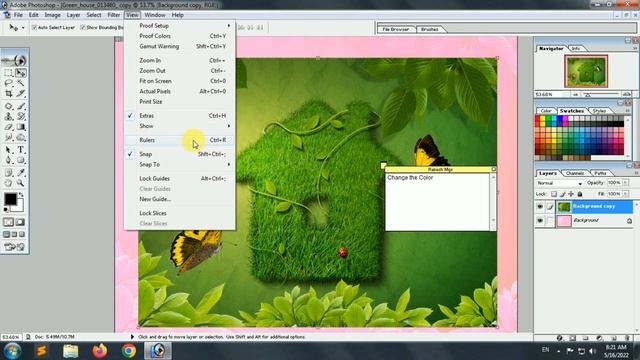Hide the Background layer eye icon
This screenshot has height=360, width=640.
[x=540, y=220]
